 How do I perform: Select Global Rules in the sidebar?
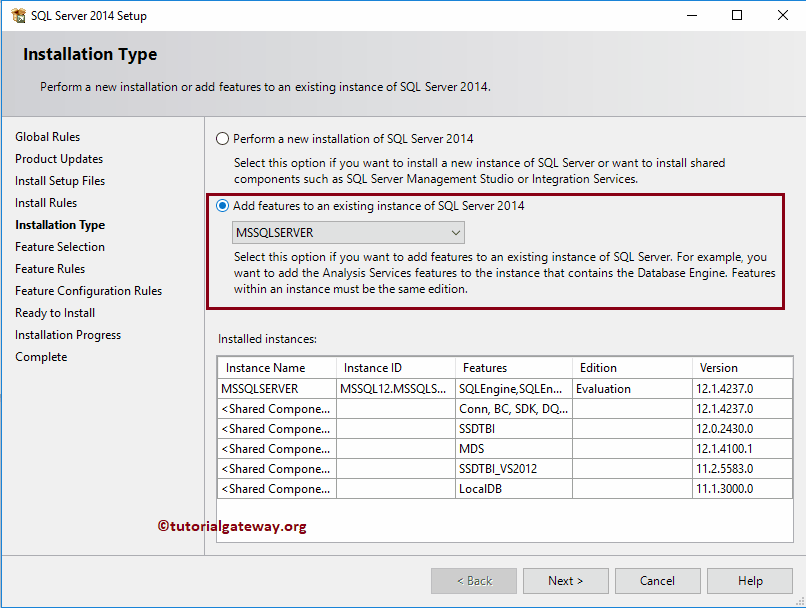[47, 136]
